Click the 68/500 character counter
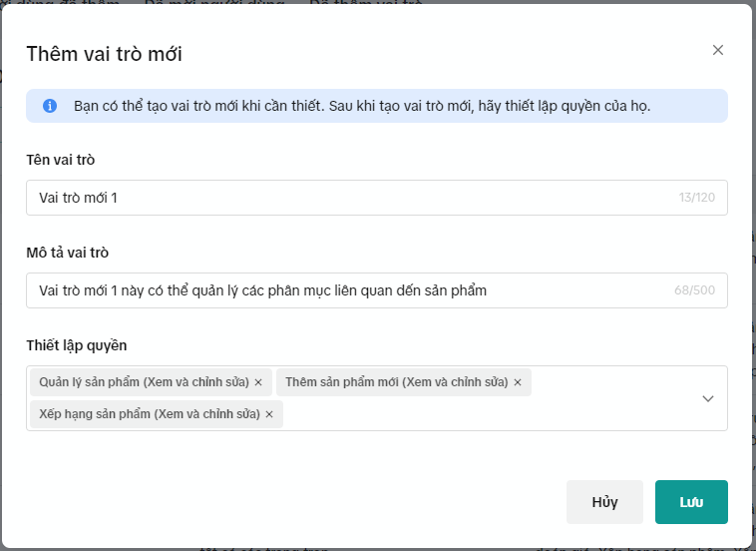The image size is (756, 551). tap(695, 290)
